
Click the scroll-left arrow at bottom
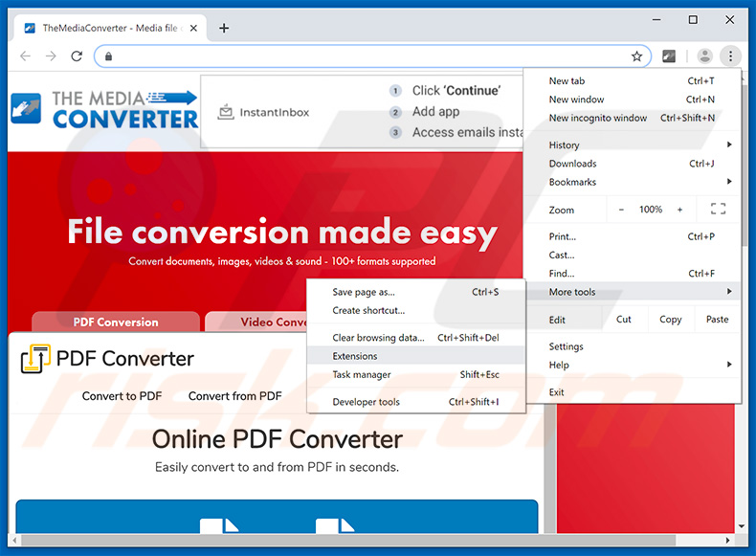[x=14, y=541]
